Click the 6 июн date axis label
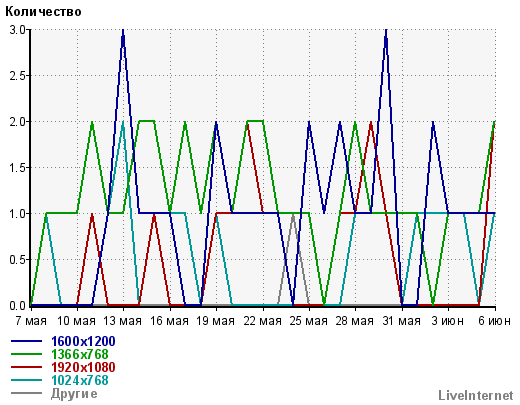520x405 pixels. 494,321
